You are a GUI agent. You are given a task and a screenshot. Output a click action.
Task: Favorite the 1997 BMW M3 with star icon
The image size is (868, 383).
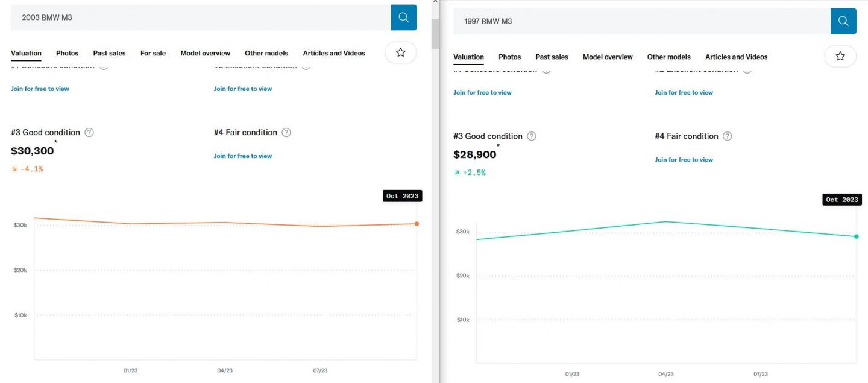click(x=840, y=57)
